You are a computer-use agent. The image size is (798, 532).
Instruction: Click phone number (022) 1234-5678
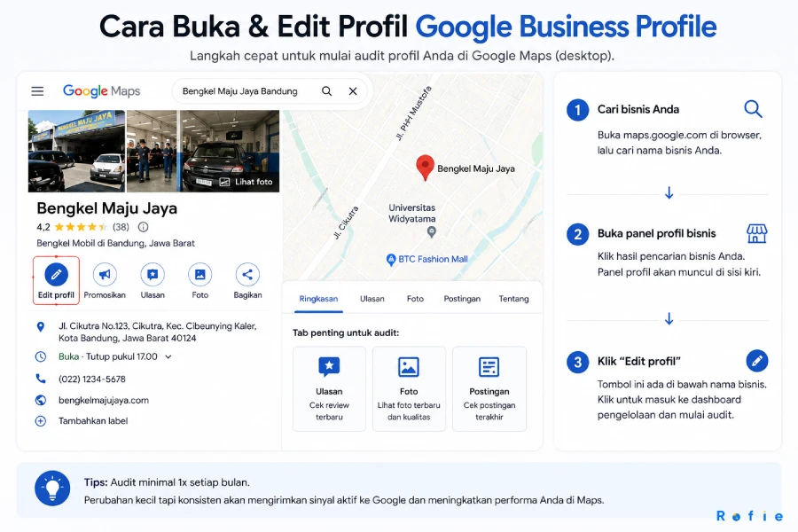coord(92,379)
